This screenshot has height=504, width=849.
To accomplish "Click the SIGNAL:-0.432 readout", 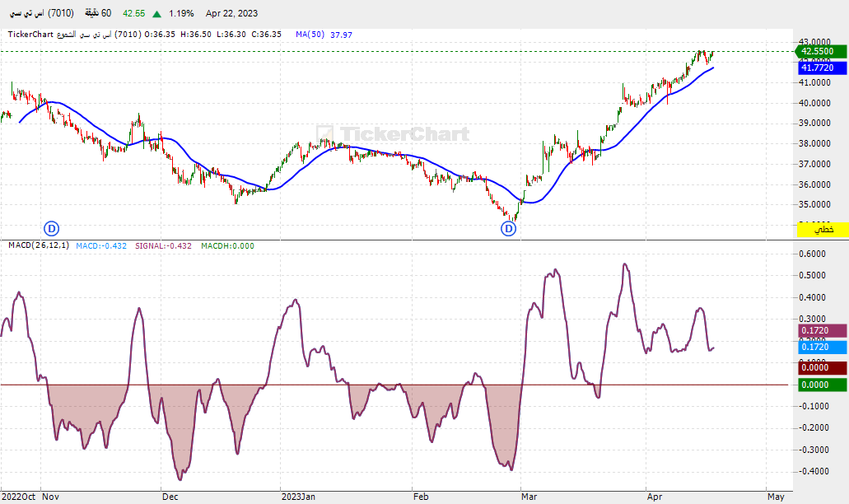I will point(164,245).
